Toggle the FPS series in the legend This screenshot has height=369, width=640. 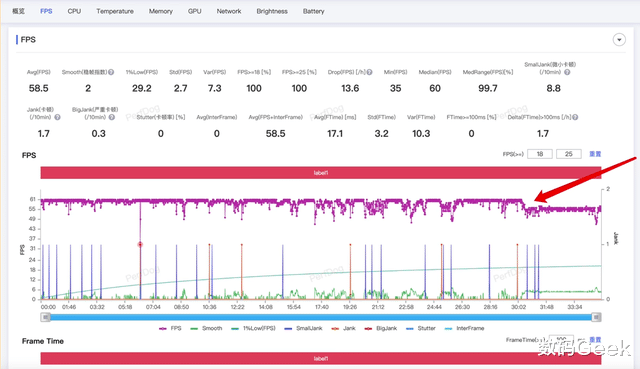point(170,328)
